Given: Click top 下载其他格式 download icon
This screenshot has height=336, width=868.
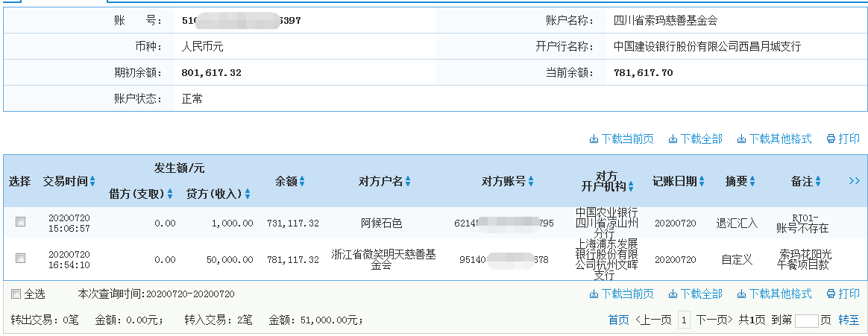Looking at the screenshot, I should (x=741, y=139).
